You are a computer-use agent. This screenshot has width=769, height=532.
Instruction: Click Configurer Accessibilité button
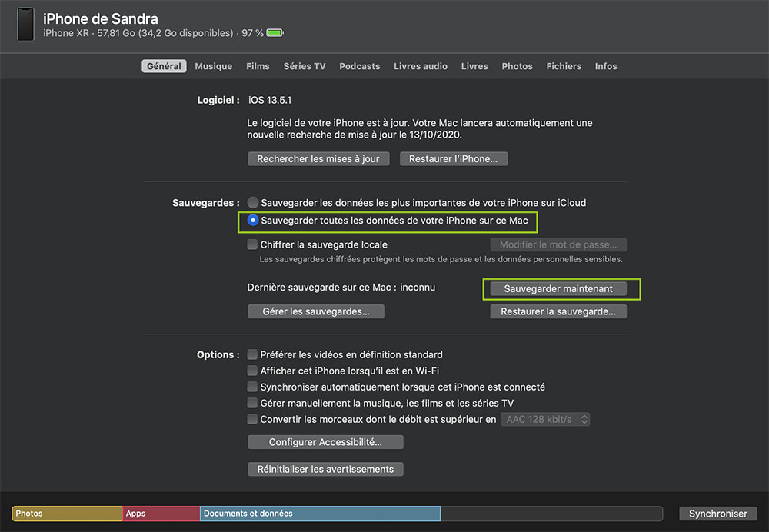[x=325, y=442]
